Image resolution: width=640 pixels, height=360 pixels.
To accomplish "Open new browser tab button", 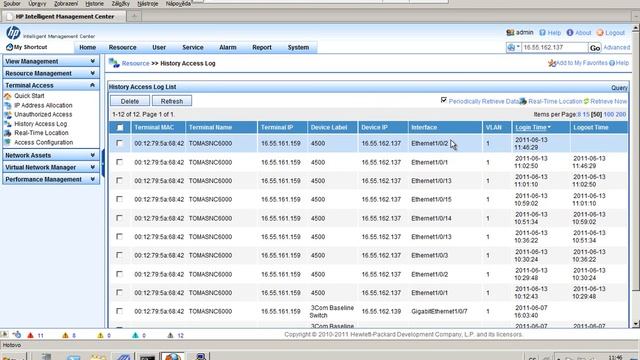I will point(134,16).
